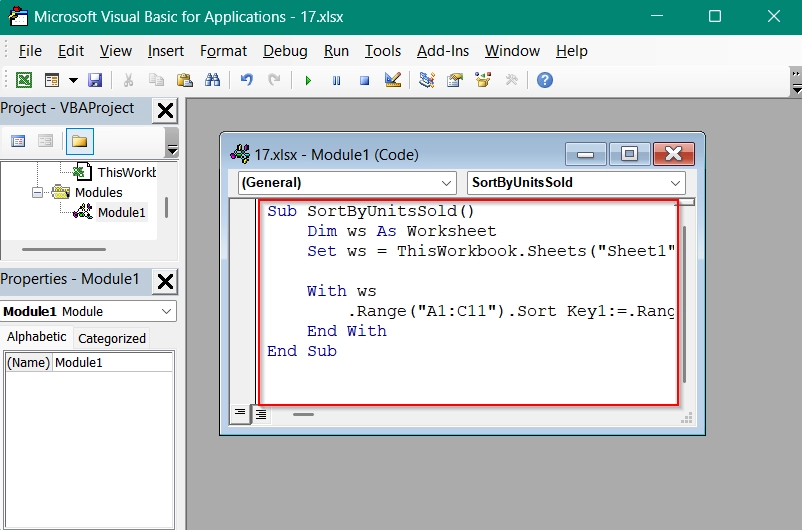Open Find with the binoculars icon
This screenshot has height=530, width=802.
pyautogui.click(x=212, y=80)
